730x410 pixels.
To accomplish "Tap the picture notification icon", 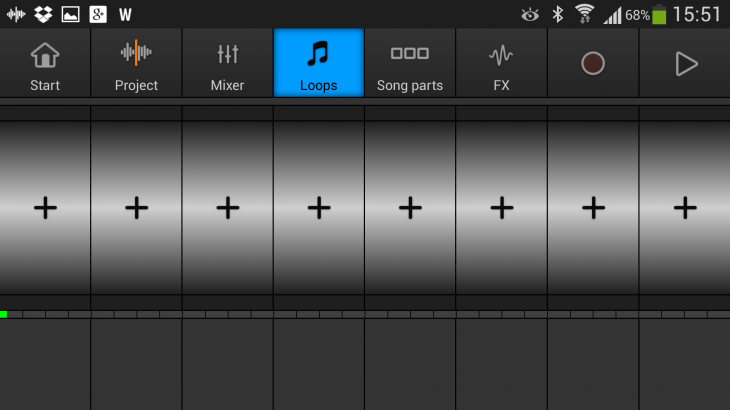I will pyautogui.click(x=70, y=14).
